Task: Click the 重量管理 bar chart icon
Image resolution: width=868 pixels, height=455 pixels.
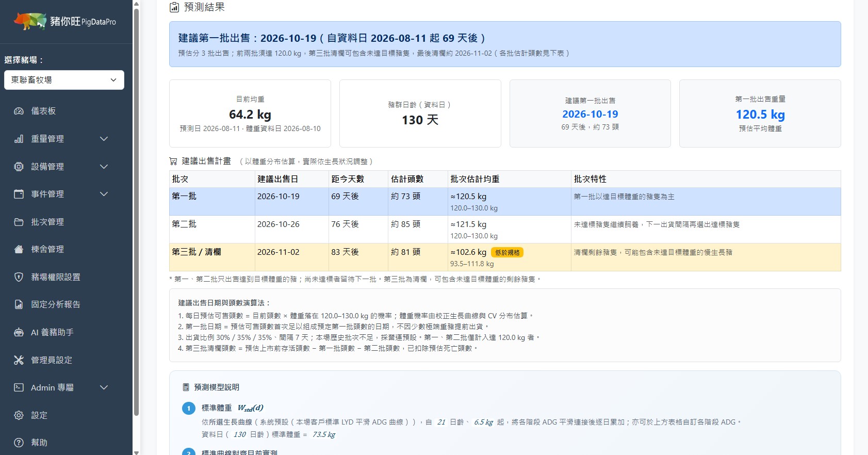Action: click(19, 139)
